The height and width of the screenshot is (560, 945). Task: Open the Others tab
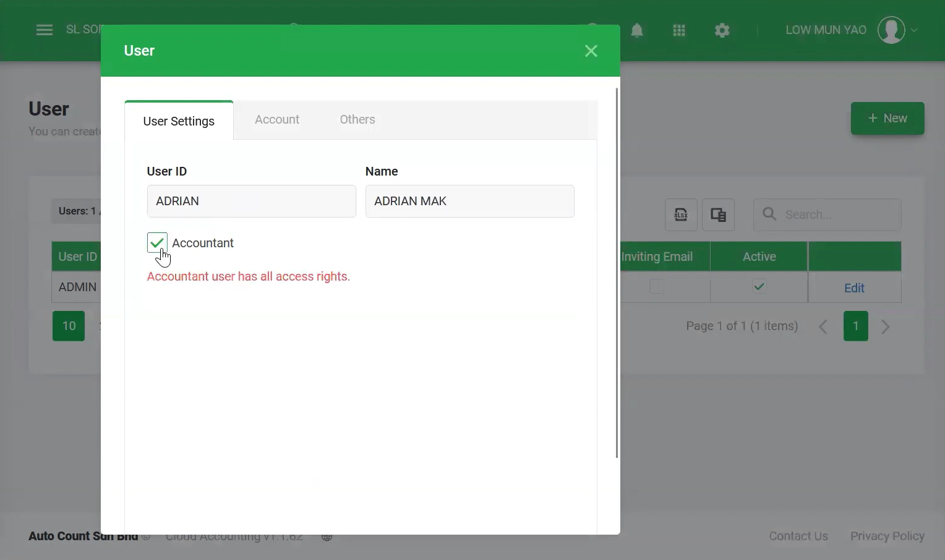pyautogui.click(x=357, y=119)
